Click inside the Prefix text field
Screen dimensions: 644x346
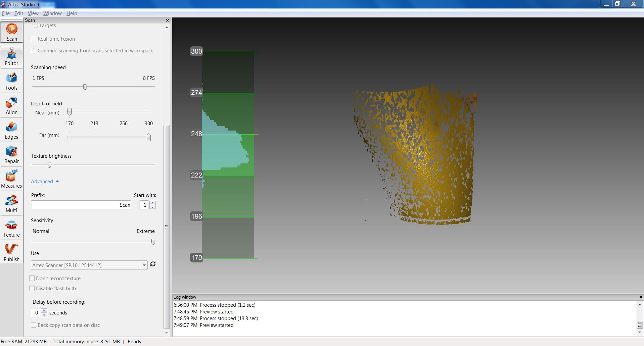coord(81,205)
